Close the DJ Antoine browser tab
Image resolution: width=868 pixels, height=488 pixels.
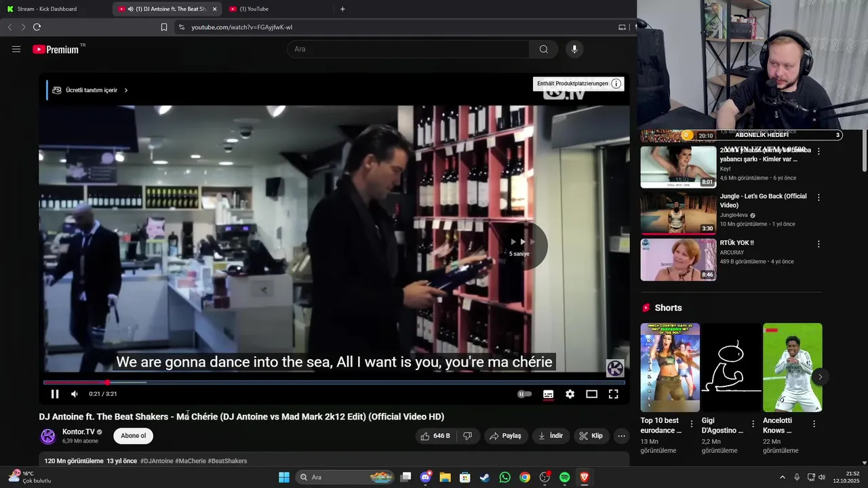[x=215, y=9]
